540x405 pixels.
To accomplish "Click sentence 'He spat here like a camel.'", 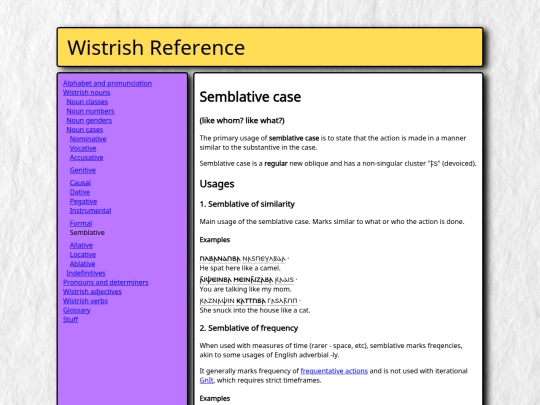I will coord(240,268).
